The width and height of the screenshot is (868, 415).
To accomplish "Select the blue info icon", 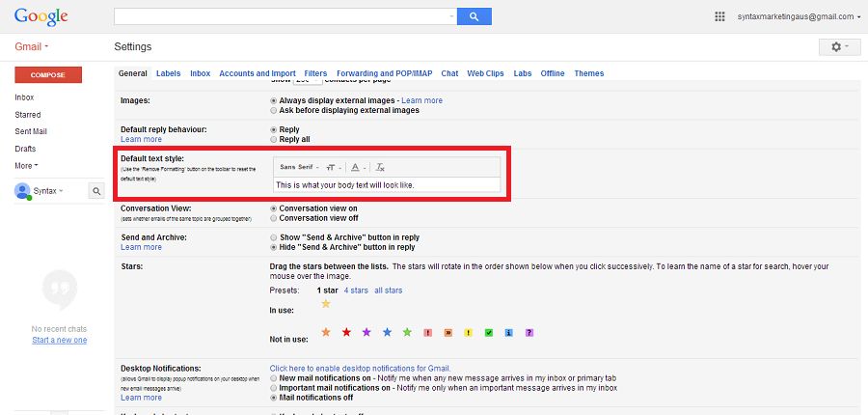I will point(508,333).
